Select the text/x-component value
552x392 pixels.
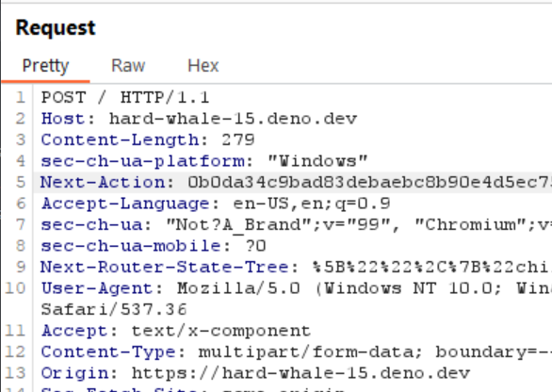pyautogui.click(x=221, y=331)
